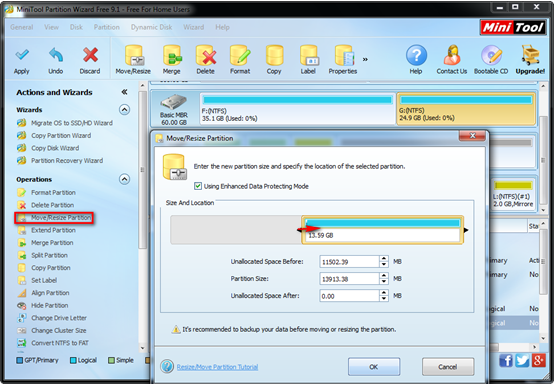Open the Disk menu
The height and width of the screenshot is (384, 554).
coord(76,27)
